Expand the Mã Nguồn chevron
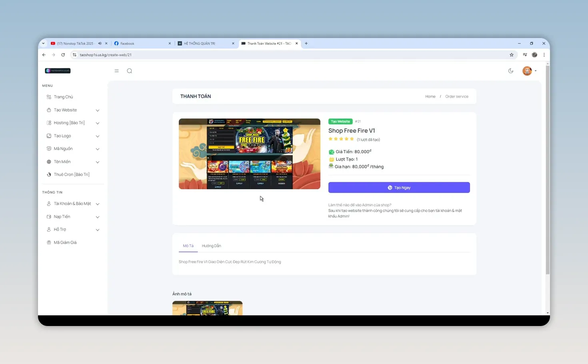Screen dimensions: 588x364 click(x=98, y=149)
